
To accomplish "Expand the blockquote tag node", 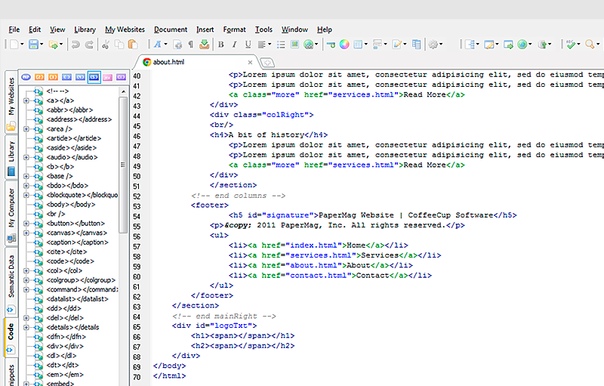I will tap(26, 195).
